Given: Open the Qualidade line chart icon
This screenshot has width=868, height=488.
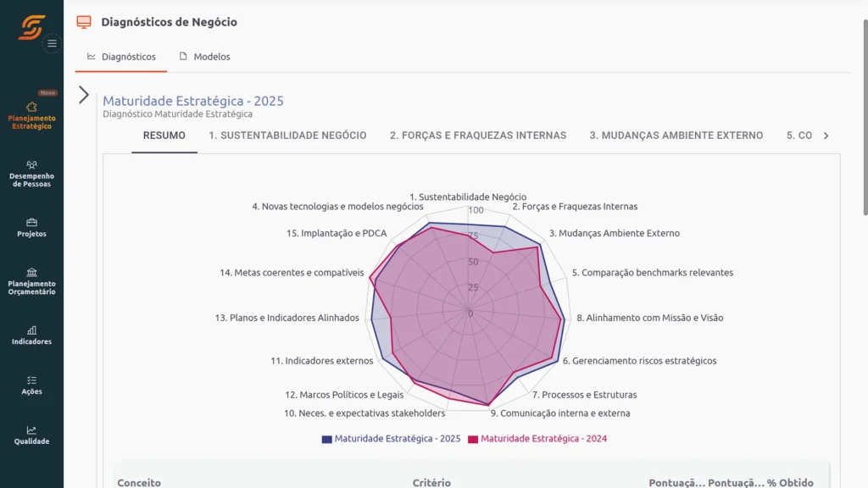Looking at the screenshot, I should point(31,430).
